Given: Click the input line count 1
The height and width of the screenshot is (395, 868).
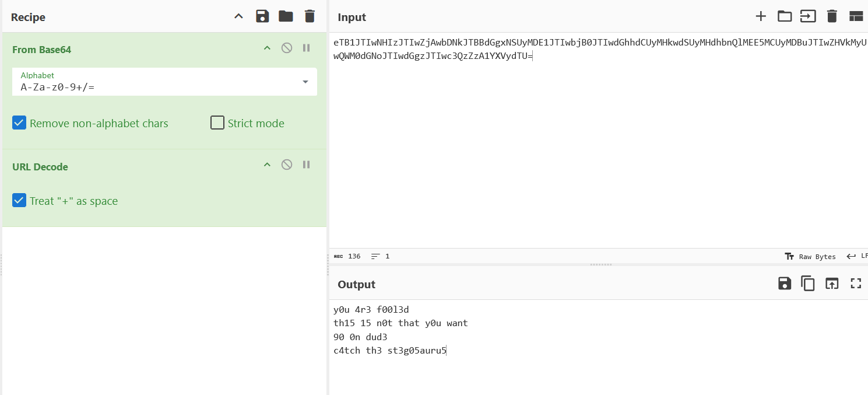Looking at the screenshot, I should pos(381,256).
